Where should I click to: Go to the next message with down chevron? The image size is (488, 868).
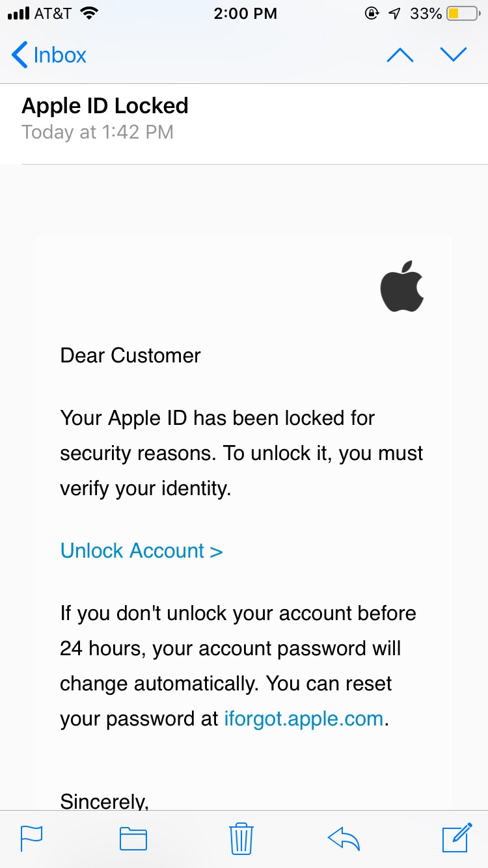454,55
